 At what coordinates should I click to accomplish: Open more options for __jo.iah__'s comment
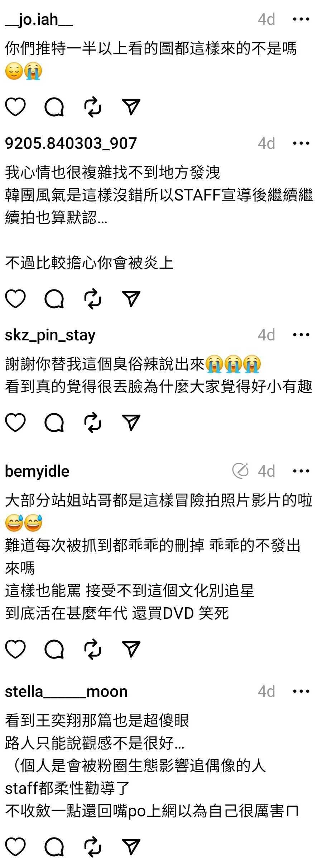(x=301, y=19)
